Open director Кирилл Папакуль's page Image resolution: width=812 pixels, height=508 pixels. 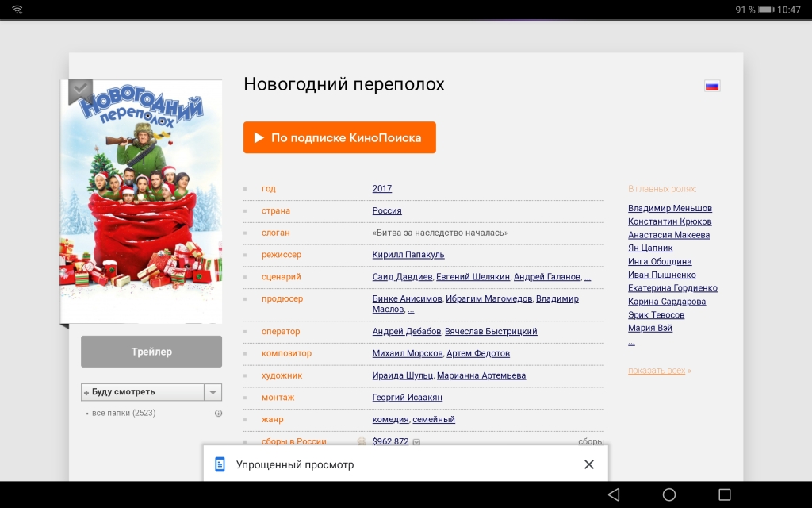click(x=408, y=255)
